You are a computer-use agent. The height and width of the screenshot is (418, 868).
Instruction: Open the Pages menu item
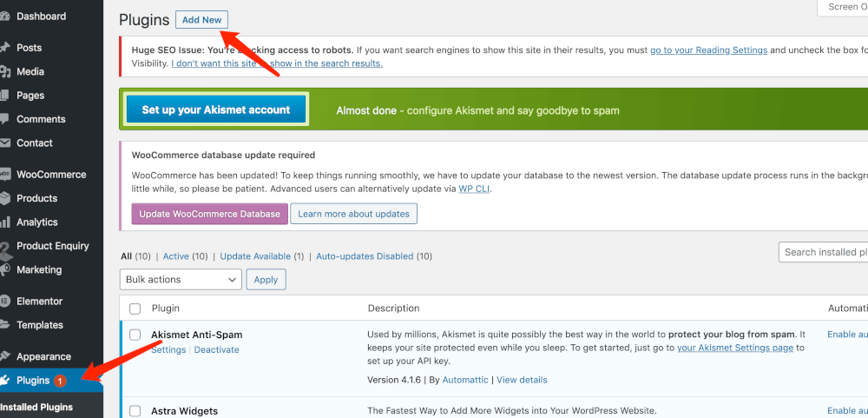(30, 96)
